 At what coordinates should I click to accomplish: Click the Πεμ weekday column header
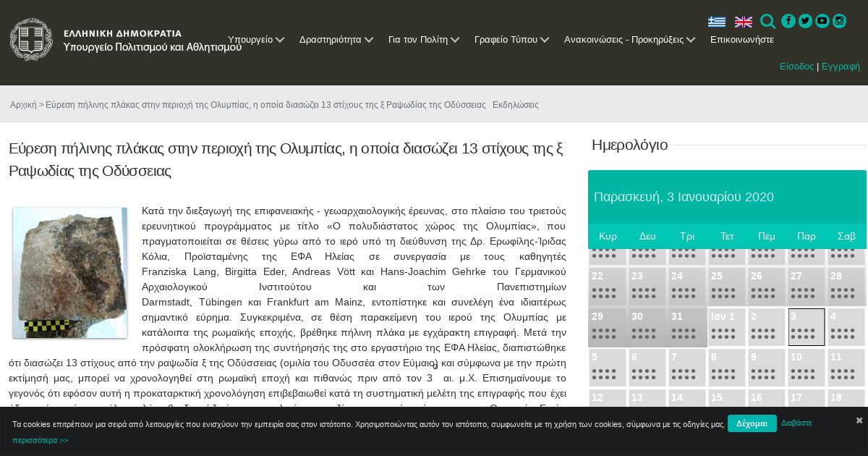pyautogui.click(x=767, y=236)
